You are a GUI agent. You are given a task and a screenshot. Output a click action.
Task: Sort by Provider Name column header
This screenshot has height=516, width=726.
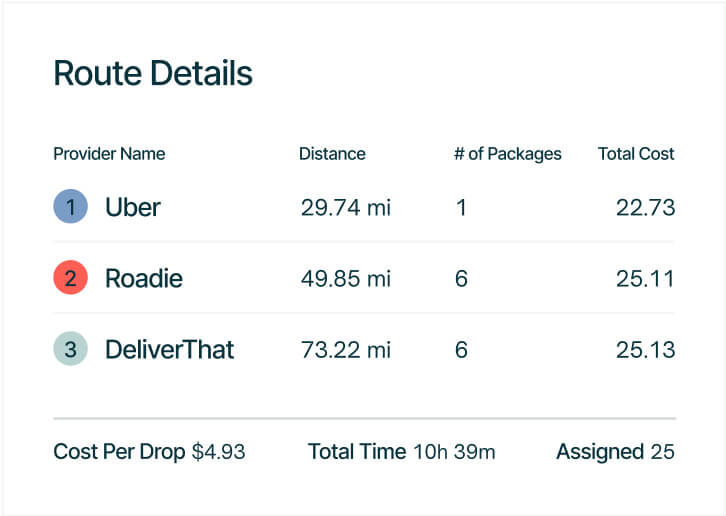pyautogui.click(x=109, y=154)
